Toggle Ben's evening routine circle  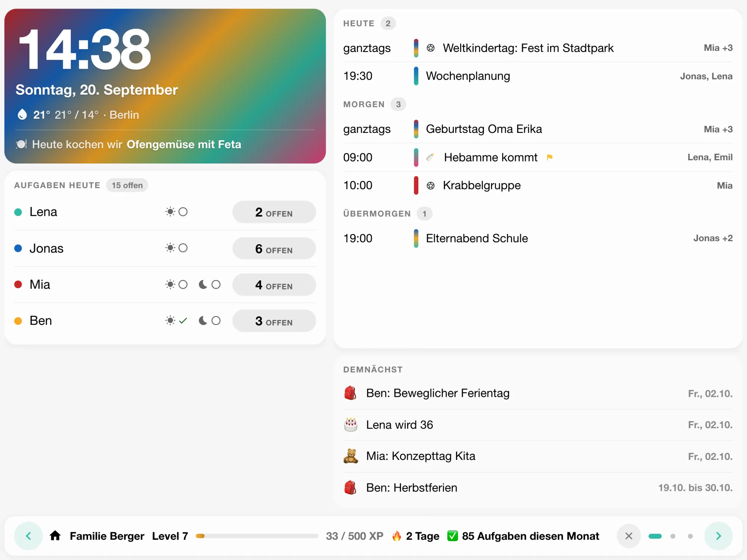coord(216,321)
